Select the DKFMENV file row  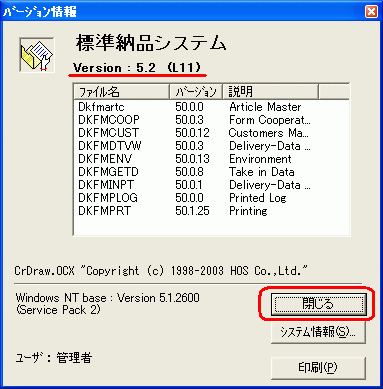[x=211, y=159]
